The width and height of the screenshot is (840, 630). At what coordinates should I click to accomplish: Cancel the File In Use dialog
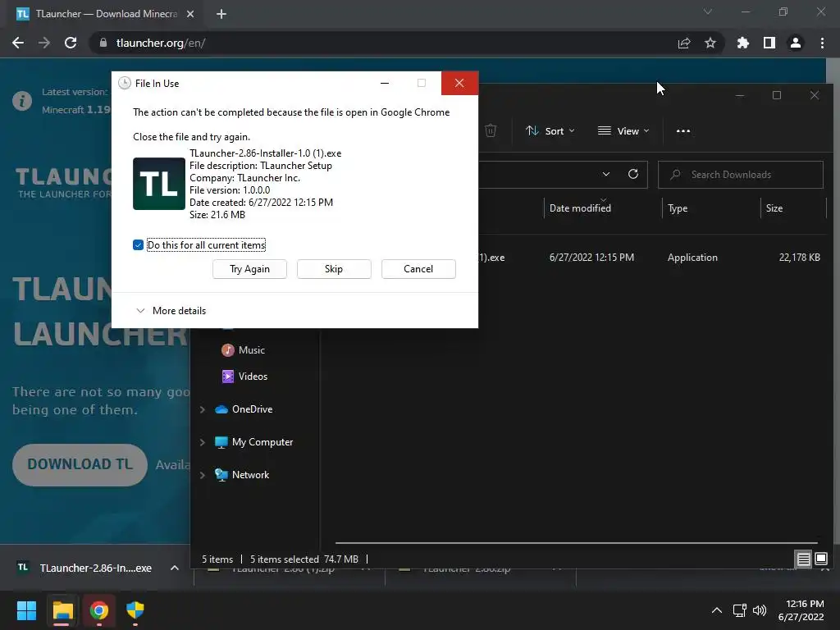tap(418, 269)
